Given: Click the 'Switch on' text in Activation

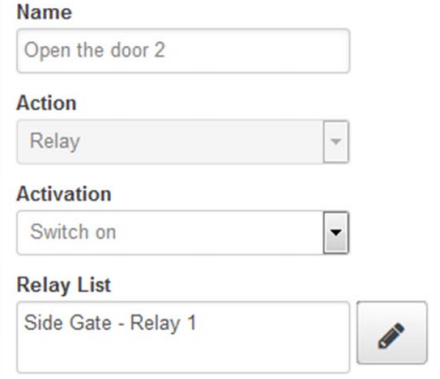Looking at the screenshot, I should (x=73, y=232).
